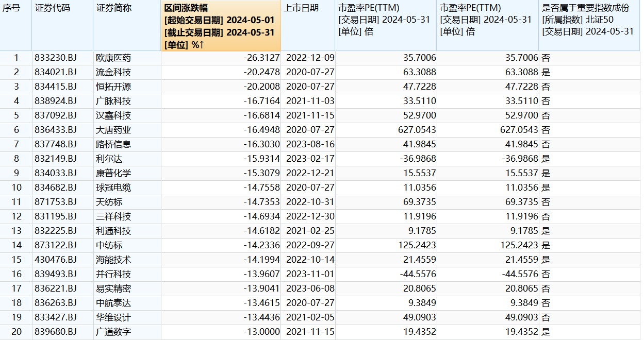Image resolution: width=644 pixels, height=340 pixels.
Task: Select the change value -15.9314
Action: click(x=261, y=159)
